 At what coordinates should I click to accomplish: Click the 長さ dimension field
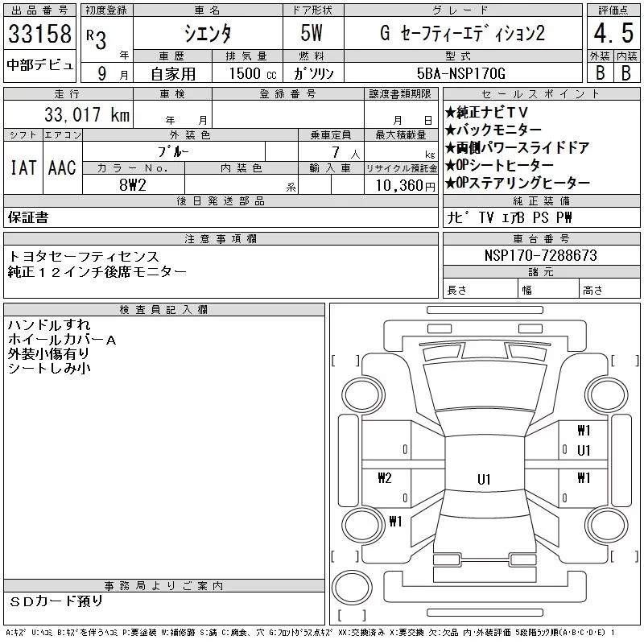pyautogui.click(x=481, y=290)
